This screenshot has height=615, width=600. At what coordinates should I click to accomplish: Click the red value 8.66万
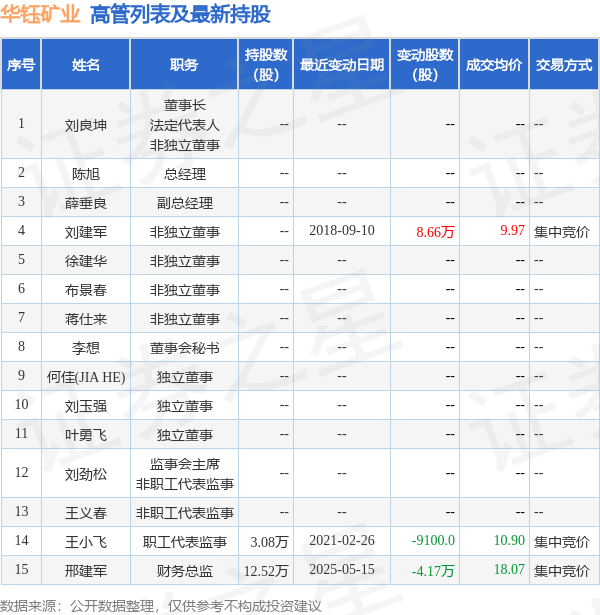pyautogui.click(x=435, y=232)
